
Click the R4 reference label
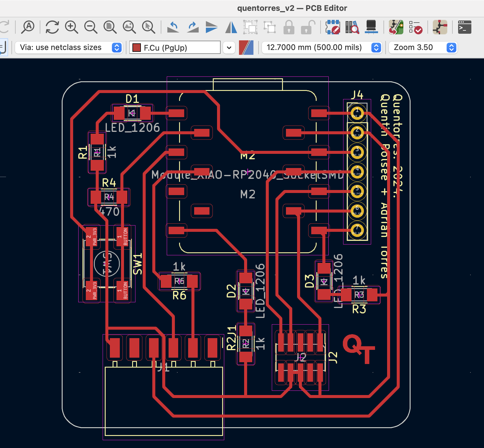click(109, 183)
